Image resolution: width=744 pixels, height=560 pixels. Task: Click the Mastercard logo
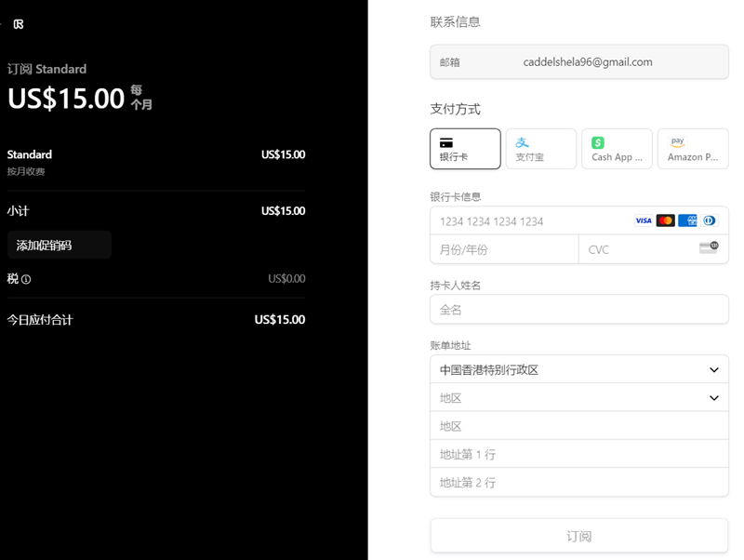pos(665,220)
